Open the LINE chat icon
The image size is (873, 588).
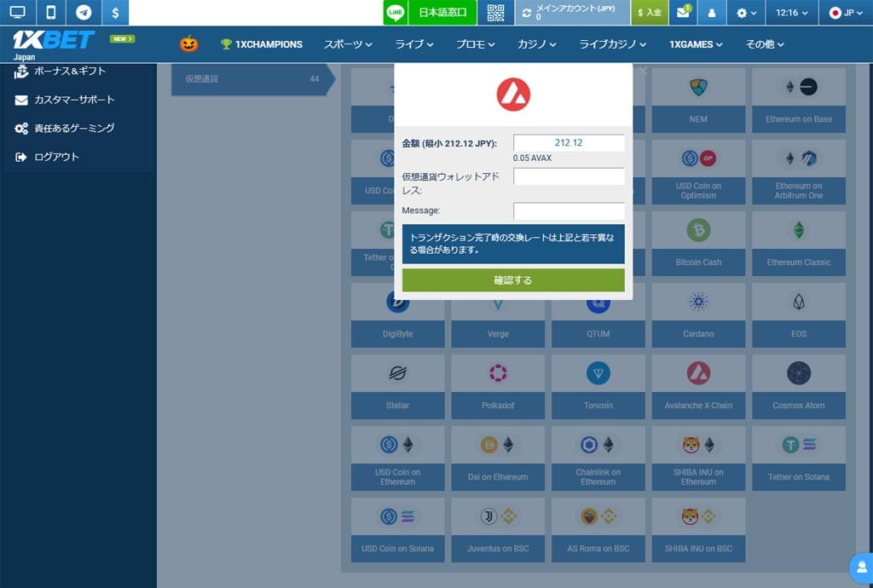click(396, 12)
